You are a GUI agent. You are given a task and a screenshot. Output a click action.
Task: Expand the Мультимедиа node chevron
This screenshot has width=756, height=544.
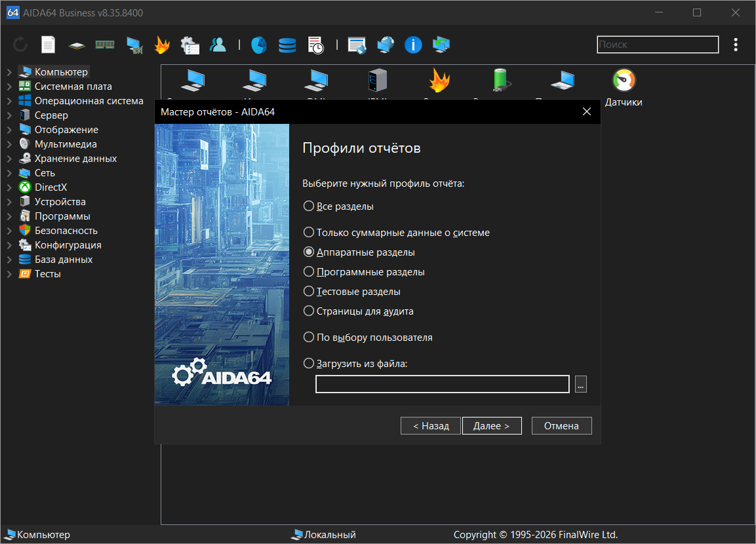[9, 145]
